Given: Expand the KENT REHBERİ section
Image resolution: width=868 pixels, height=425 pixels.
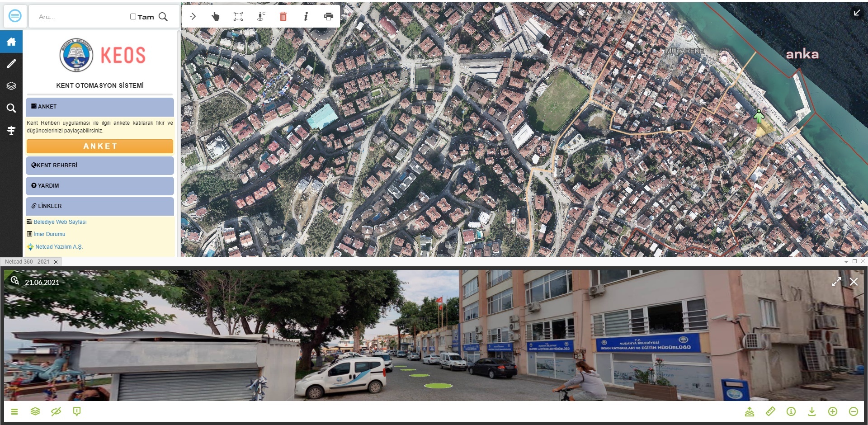Looking at the screenshot, I should pos(99,165).
